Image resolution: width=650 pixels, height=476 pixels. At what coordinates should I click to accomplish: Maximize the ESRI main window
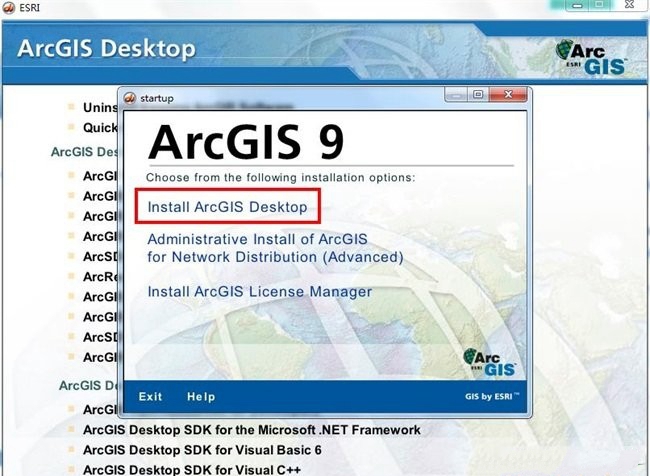coord(599,5)
